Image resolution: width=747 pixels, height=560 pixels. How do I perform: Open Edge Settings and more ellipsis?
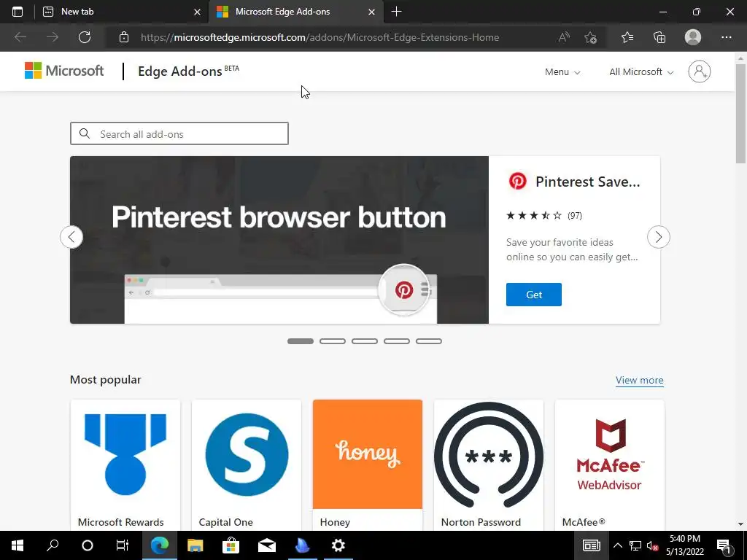coord(726,37)
